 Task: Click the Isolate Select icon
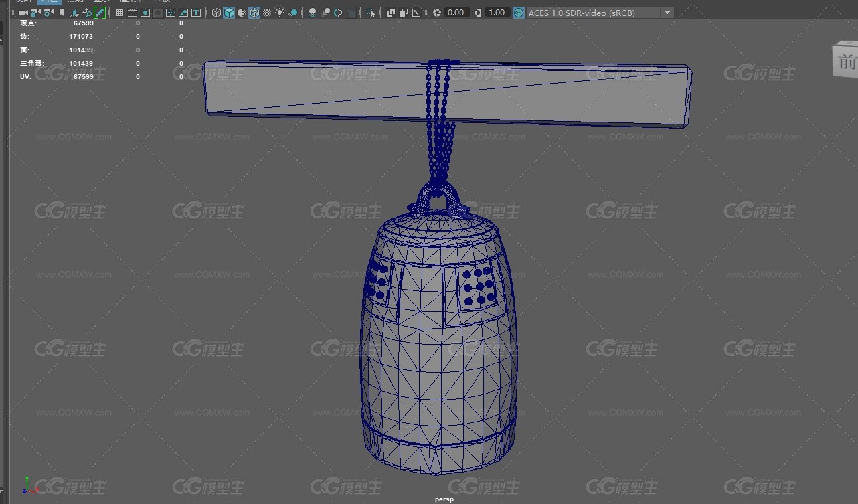tap(371, 13)
